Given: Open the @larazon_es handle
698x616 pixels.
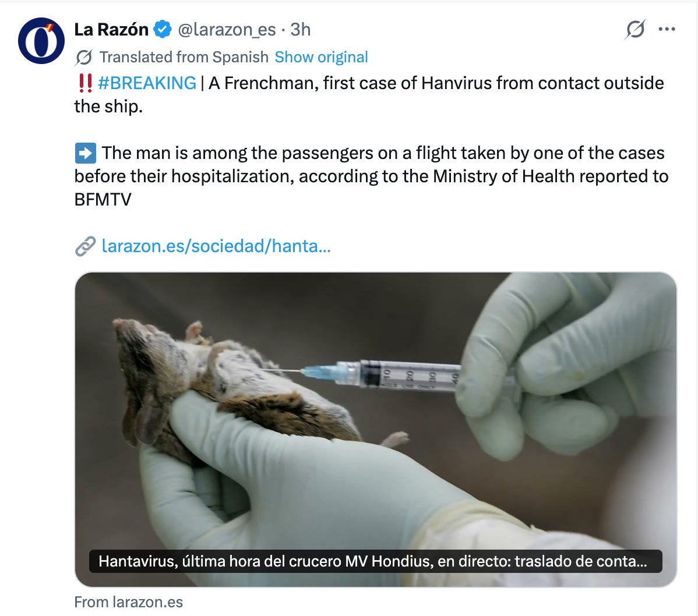Looking at the screenshot, I should point(227,30).
